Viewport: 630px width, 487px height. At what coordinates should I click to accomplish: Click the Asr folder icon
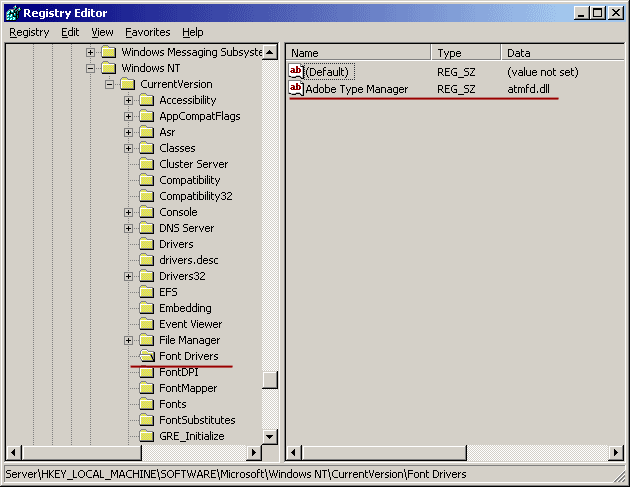coord(147,132)
